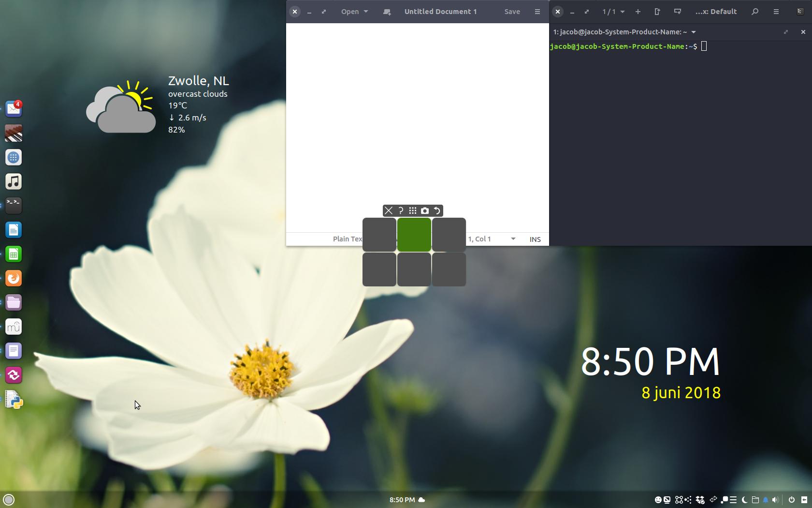
Task: Toggle the moon night mode tray icon
Action: pos(744,500)
